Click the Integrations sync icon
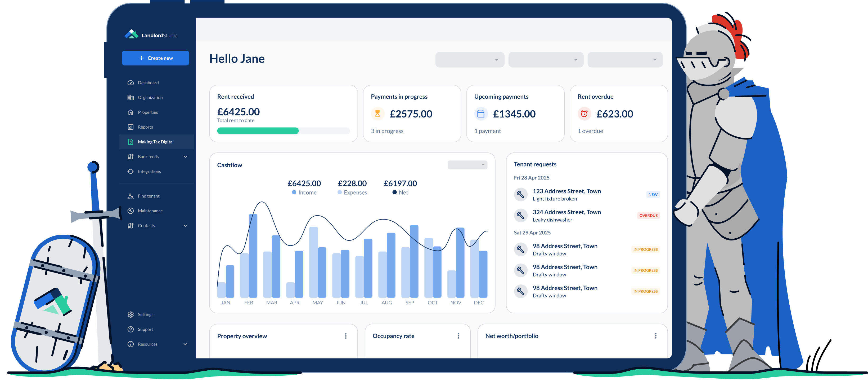This screenshot has height=390, width=868. [131, 171]
